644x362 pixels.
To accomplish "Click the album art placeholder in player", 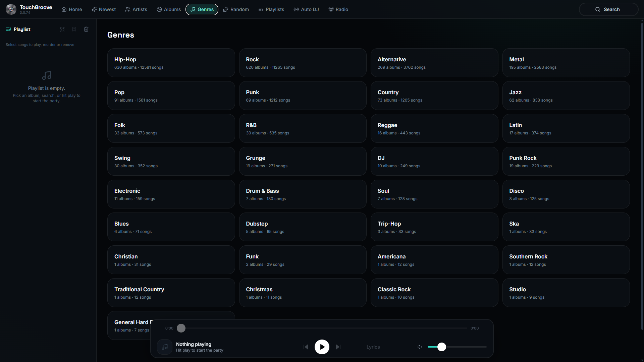I will pos(165,347).
